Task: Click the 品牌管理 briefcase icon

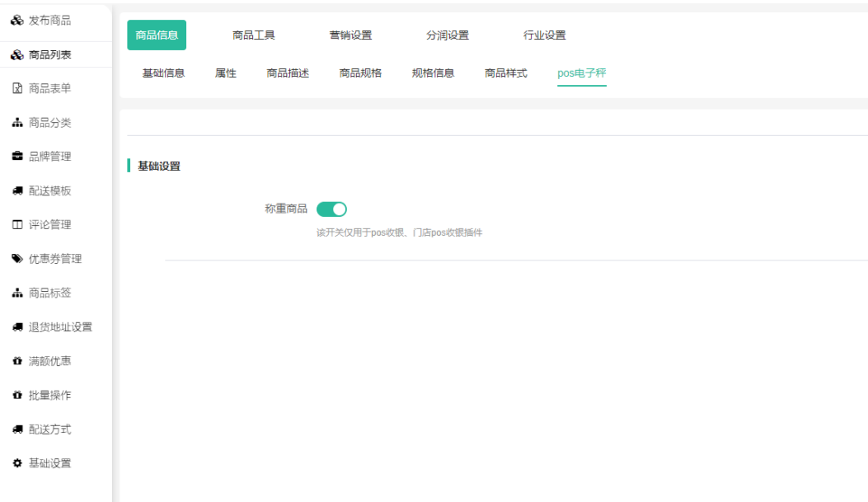Action: 16,157
